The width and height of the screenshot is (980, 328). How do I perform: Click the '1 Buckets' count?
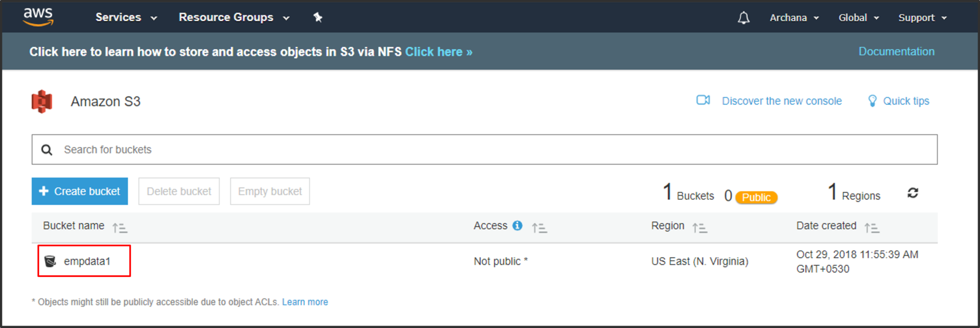(688, 193)
